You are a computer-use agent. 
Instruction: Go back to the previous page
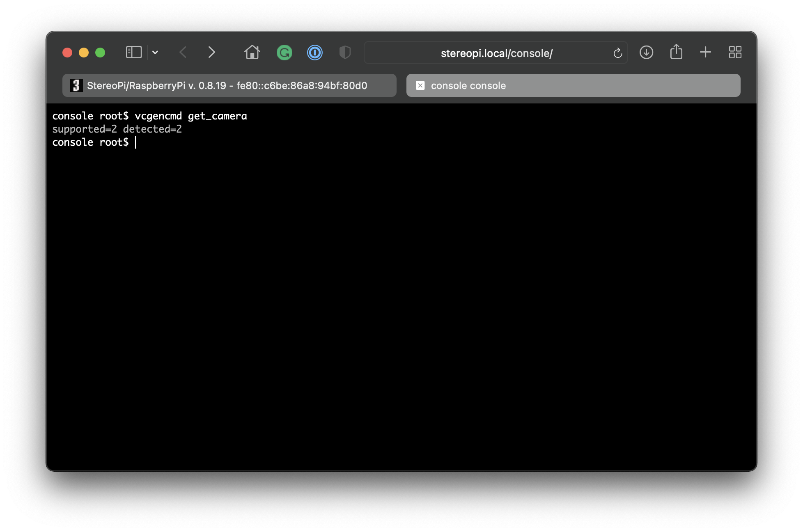point(183,53)
